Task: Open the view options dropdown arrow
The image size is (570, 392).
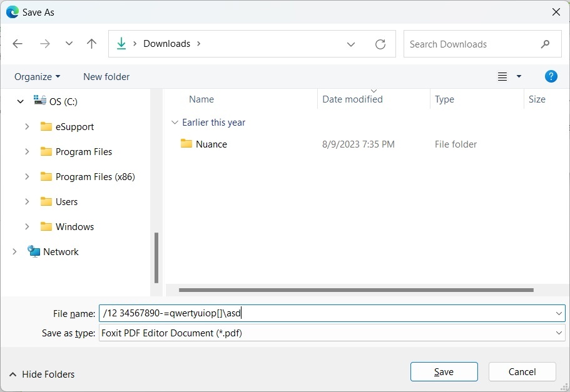Action: 519,76
